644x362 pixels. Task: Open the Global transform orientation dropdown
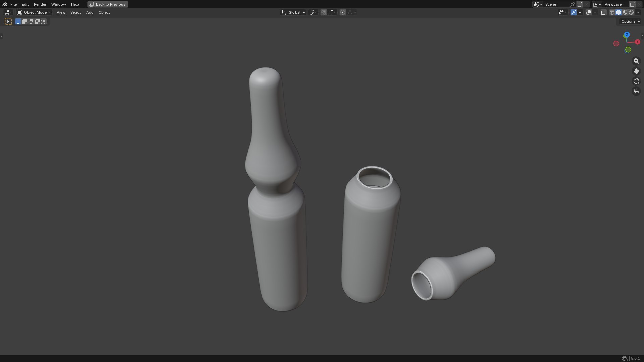point(293,12)
